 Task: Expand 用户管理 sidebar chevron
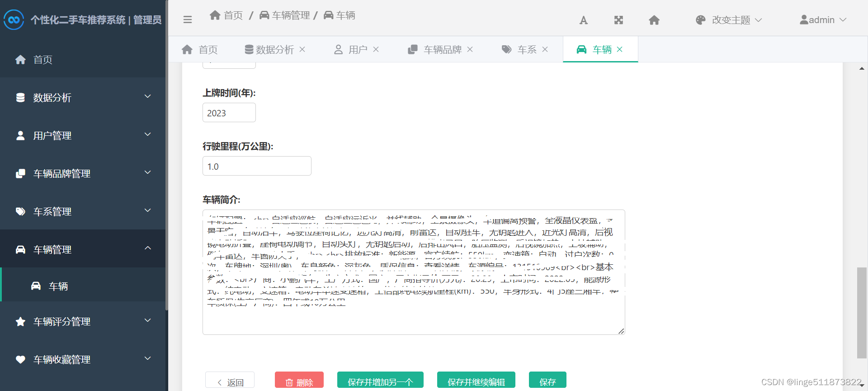pyautogui.click(x=147, y=134)
